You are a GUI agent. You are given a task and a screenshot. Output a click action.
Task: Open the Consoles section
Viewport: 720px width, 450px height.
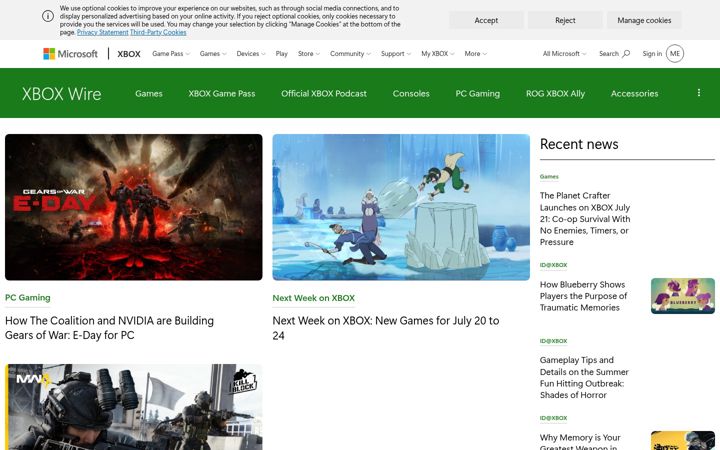click(411, 93)
